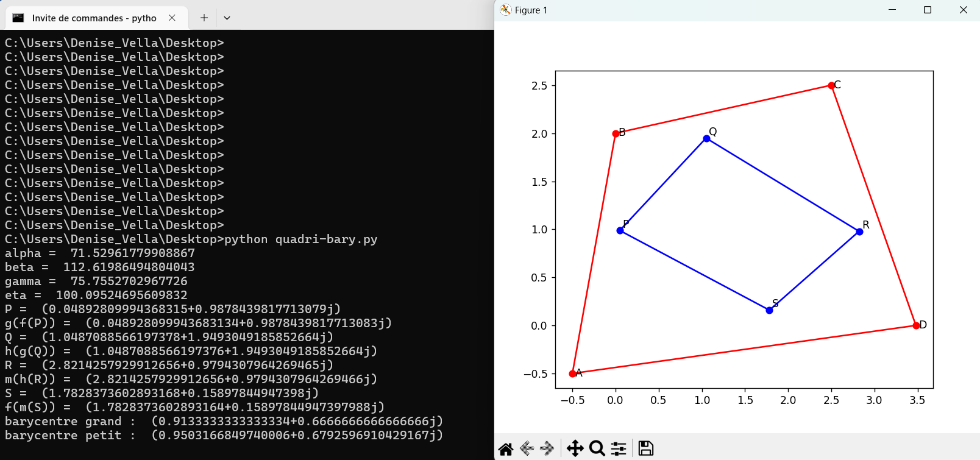Open a new terminal tab

[204, 18]
